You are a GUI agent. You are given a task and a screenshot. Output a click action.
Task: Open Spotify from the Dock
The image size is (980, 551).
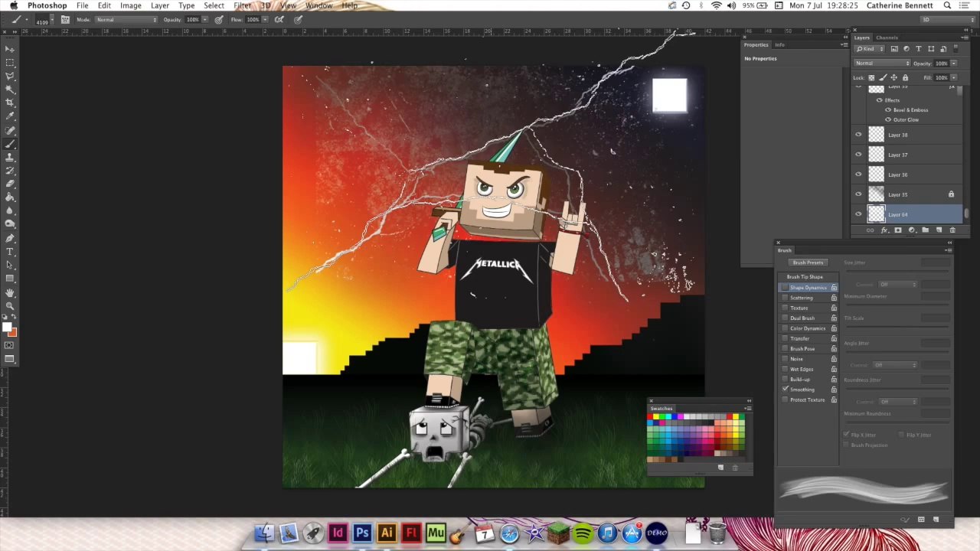coord(583,533)
